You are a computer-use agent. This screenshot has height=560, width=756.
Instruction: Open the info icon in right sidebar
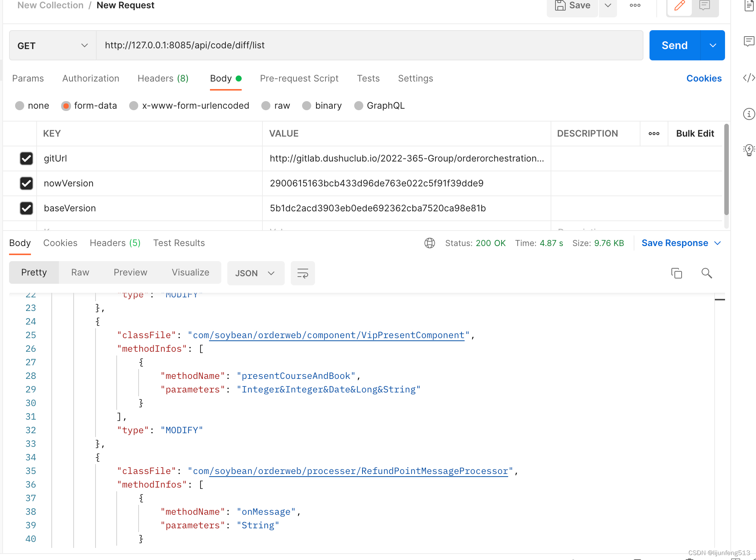point(749,114)
